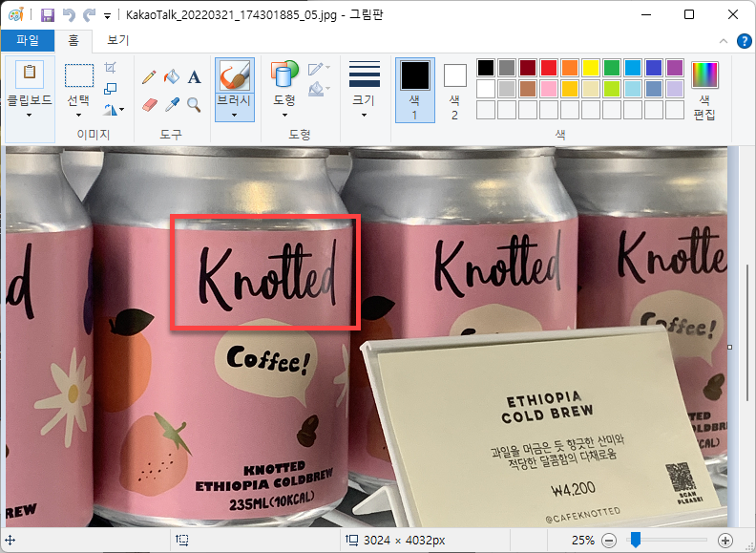Open the Edit colors rainbow icon

(704, 74)
